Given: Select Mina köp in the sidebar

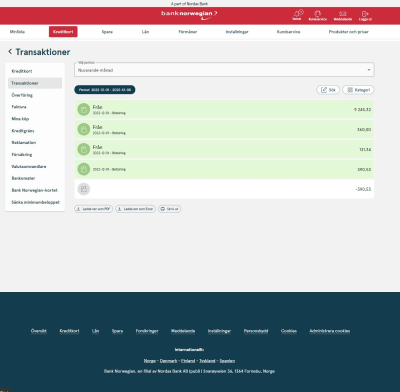Looking at the screenshot, I should click(20, 119).
